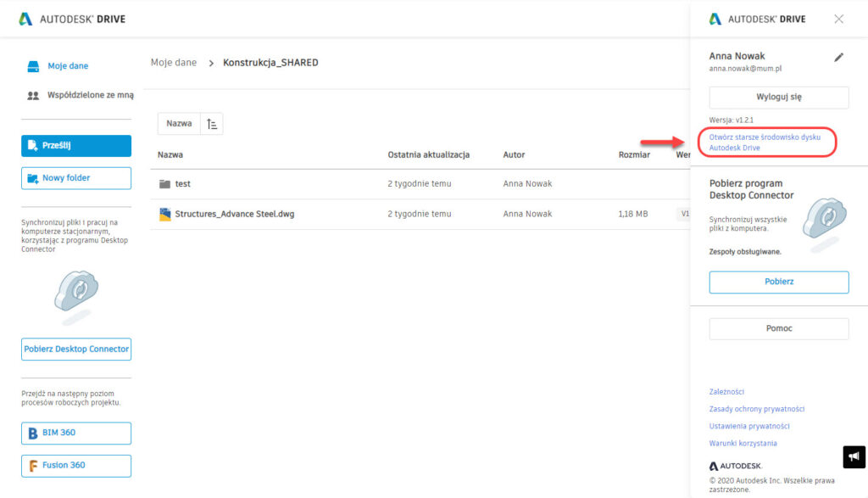868x498 pixels.
Task: Click the Pobierz button in panel
Action: (x=778, y=282)
